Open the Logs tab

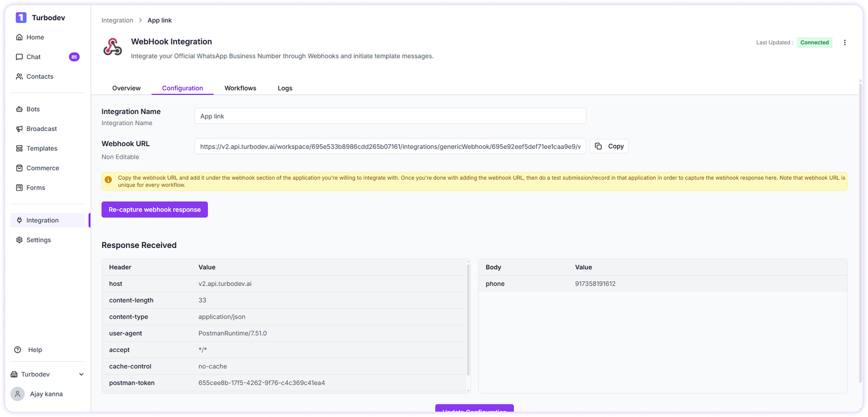point(285,88)
